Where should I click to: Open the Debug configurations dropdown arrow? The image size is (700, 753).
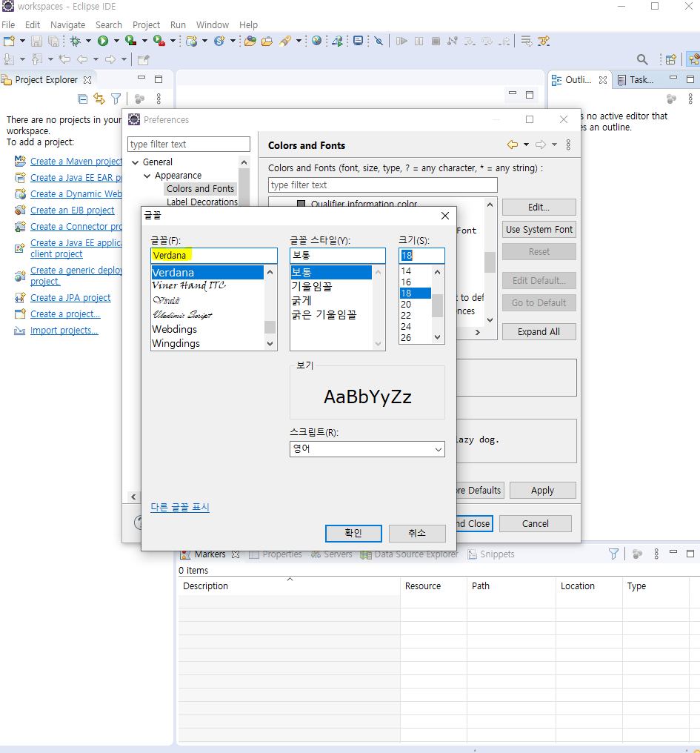pos(88,42)
